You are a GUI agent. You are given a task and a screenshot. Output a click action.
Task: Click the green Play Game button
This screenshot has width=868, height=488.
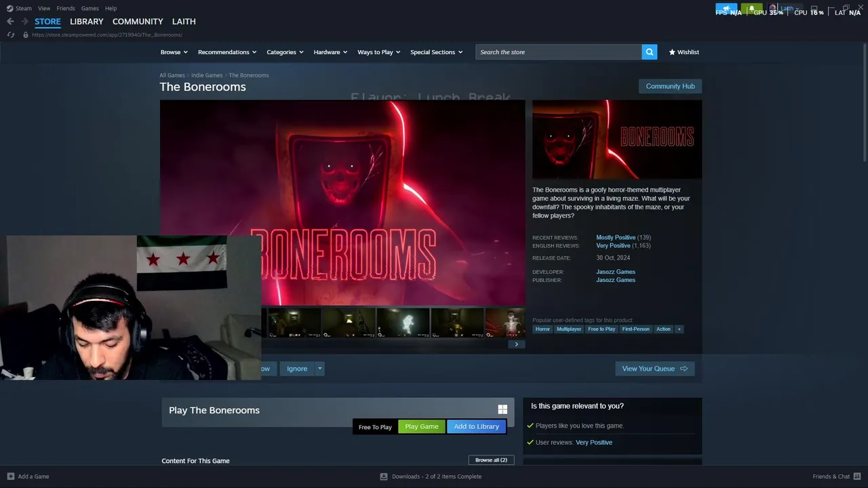pos(422,426)
